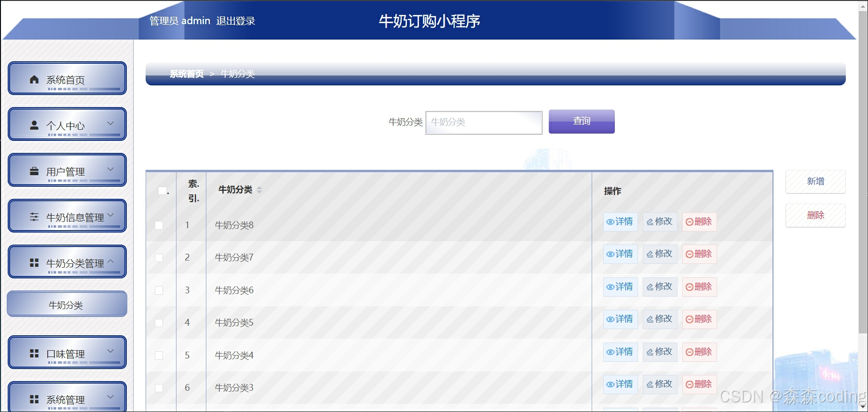868x412 pixels.
Task: Click the page vertical scrollbar
Action: pos(863,171)
